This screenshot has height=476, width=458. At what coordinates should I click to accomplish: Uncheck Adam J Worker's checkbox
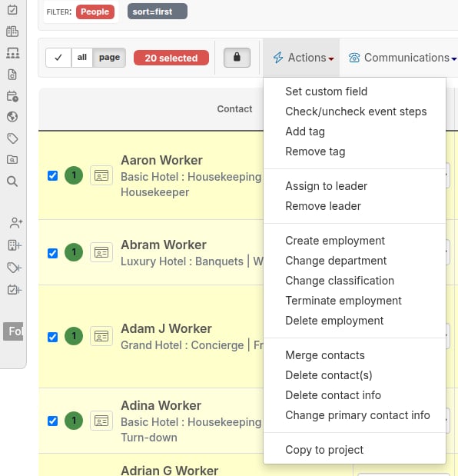click(x=52, y=337)
